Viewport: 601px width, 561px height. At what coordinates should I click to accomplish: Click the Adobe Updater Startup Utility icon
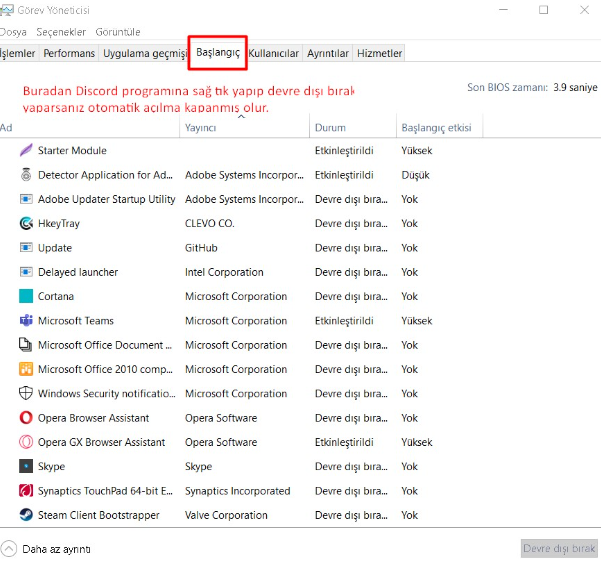(26, 199)
